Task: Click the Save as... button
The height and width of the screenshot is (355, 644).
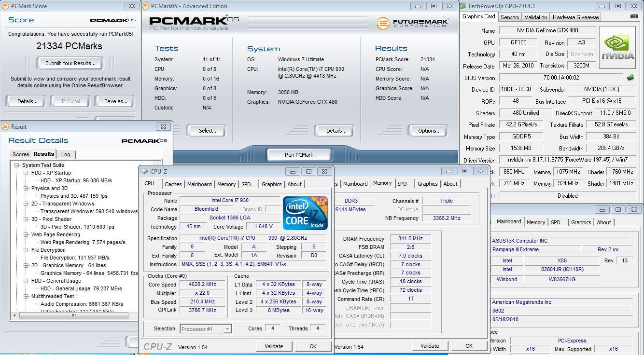Action: (116, 101)
